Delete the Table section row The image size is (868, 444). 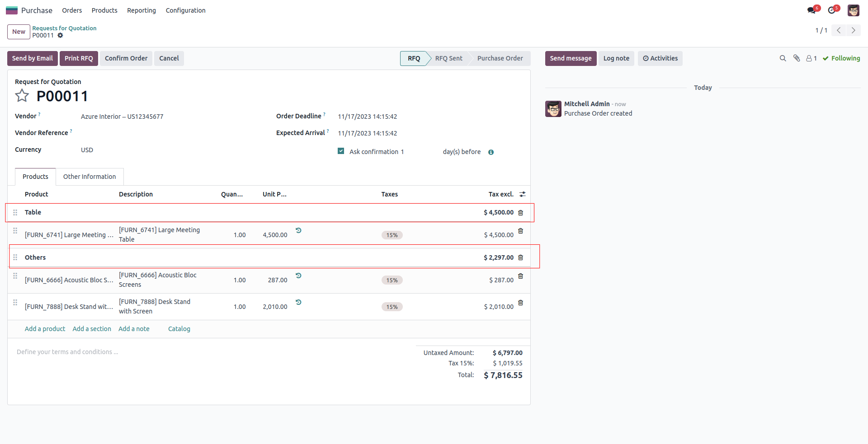[x=520, y=213]
